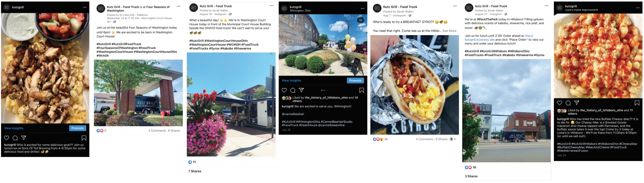
Task: Bookmark the chicken mac and cheese post
Action: (x=84, y=138)
